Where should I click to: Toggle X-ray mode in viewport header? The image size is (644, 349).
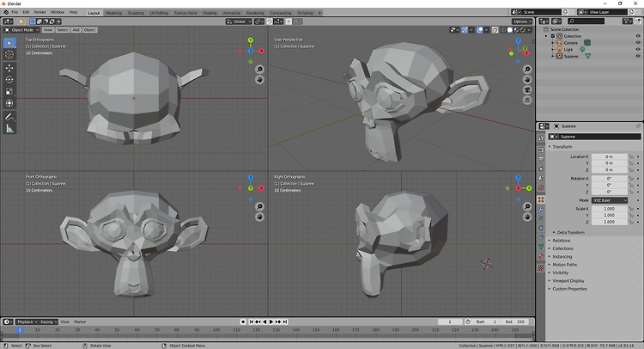(x=495, y=30)
